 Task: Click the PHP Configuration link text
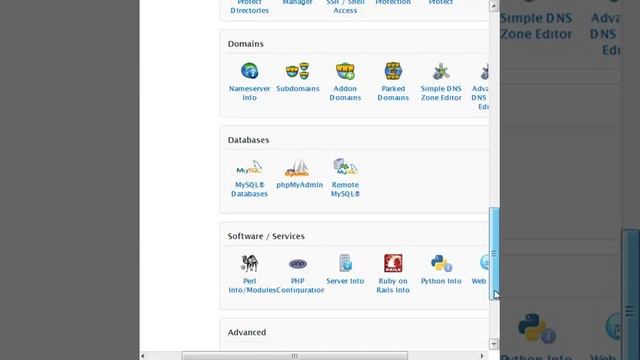click(300, 285)
